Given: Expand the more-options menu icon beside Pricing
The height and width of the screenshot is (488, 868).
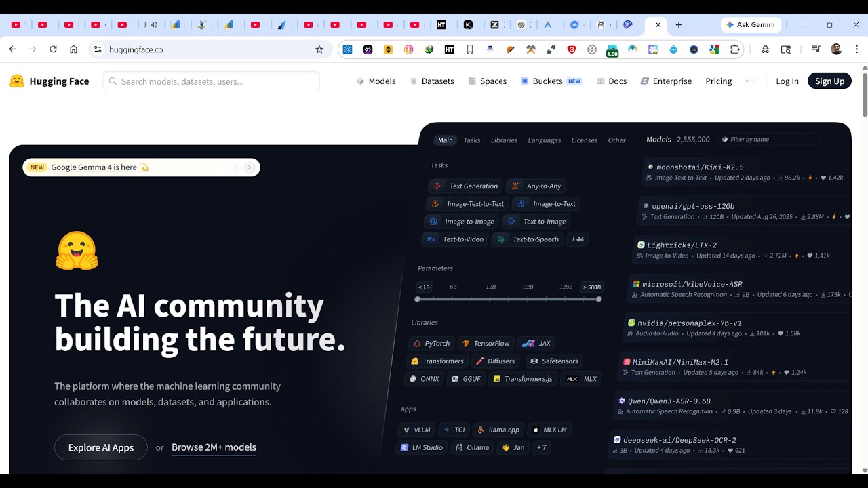Looking at the screenshot, I should tap(751, 81).
